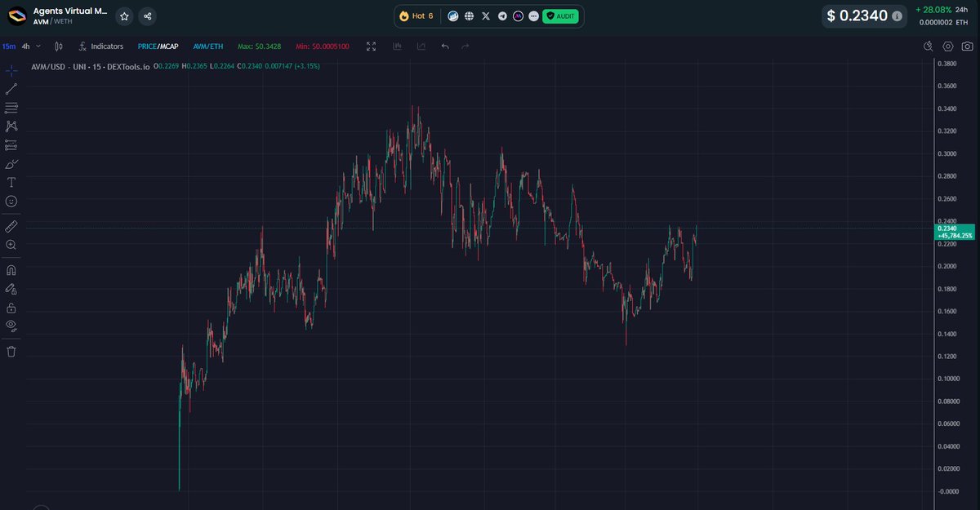Enable the magnet snap mode
The height and width of the screenshot is (510, 980).
(11, 269)
